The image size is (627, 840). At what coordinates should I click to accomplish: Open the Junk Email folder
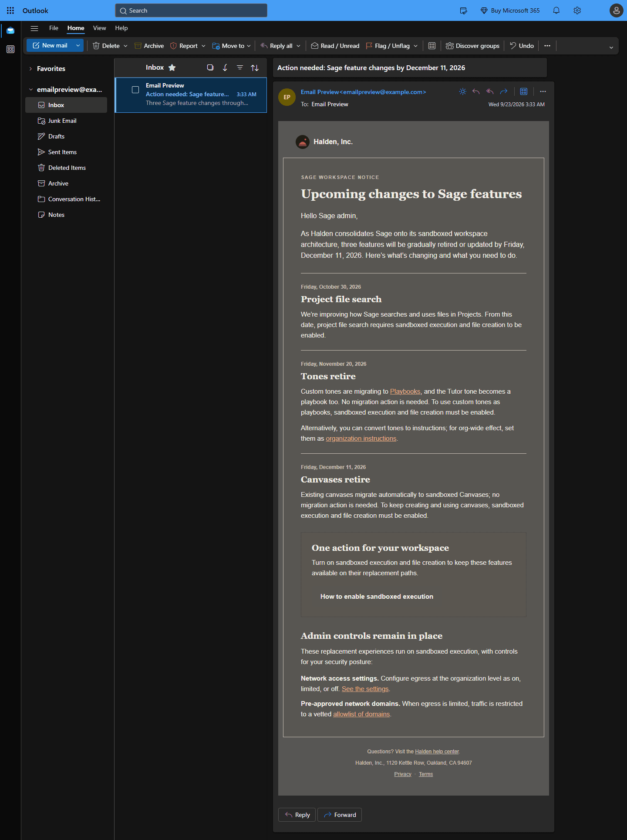click(66, 121)
